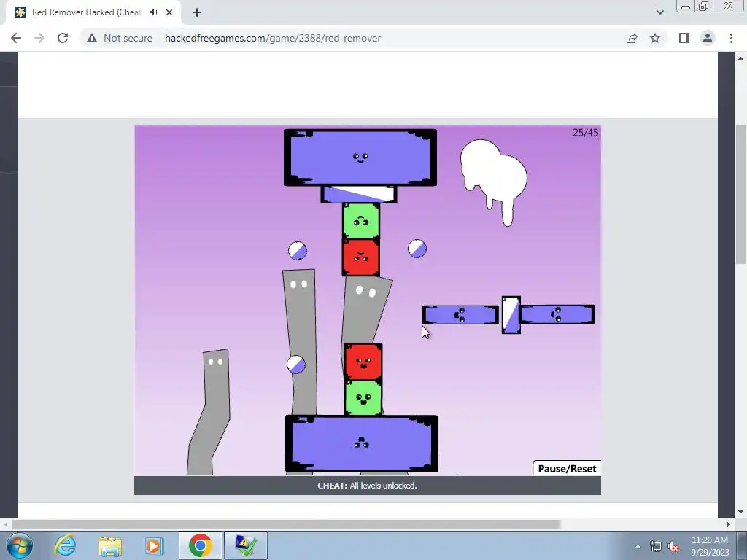Click the diagonal block between blue bars

[511, 315]
